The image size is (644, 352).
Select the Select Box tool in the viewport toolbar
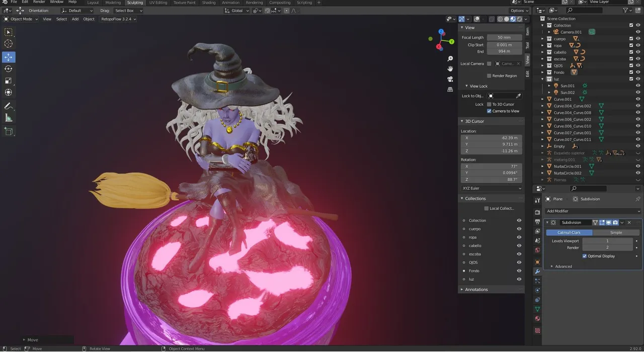pos(9,32)
